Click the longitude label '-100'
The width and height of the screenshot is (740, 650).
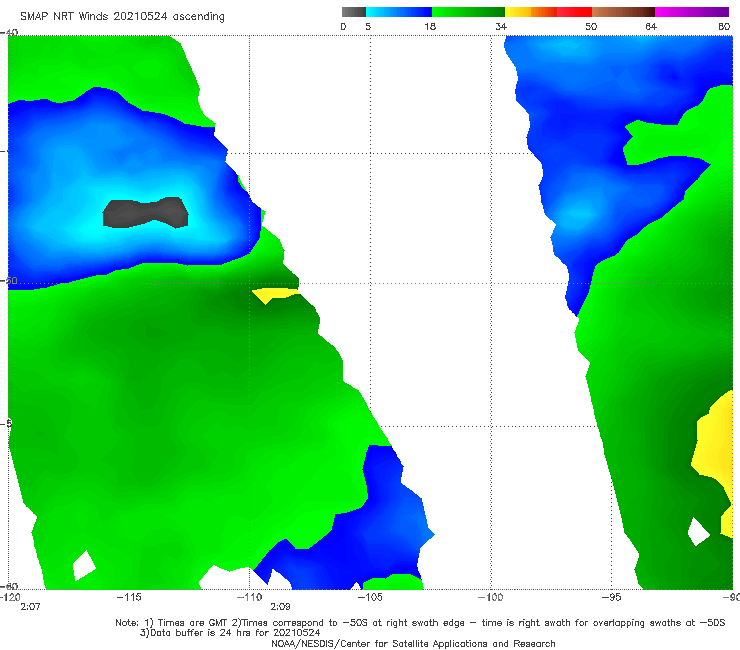[491, 597]
